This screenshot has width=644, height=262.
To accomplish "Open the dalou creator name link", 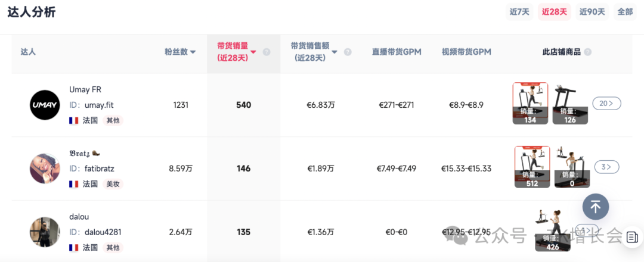I will point(79,217).
